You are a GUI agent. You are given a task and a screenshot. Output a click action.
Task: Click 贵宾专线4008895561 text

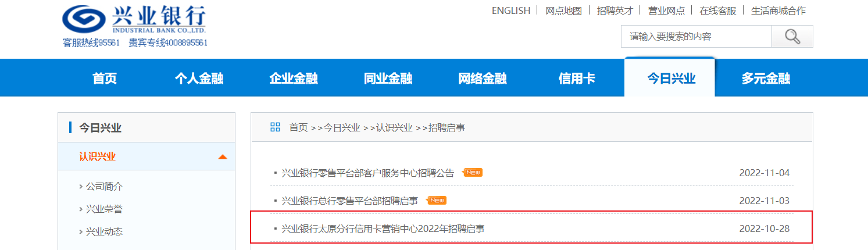pos(168,42)
